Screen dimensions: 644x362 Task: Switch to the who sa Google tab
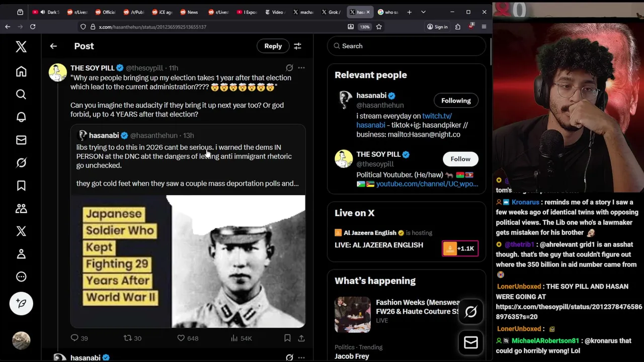(387, 12)
